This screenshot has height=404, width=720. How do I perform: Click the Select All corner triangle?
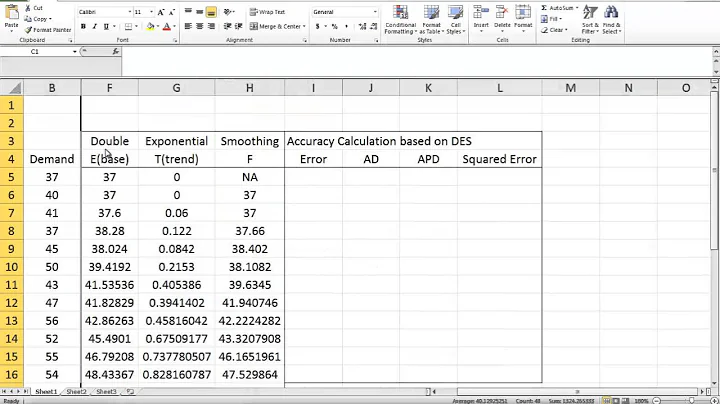pos(14,88)
